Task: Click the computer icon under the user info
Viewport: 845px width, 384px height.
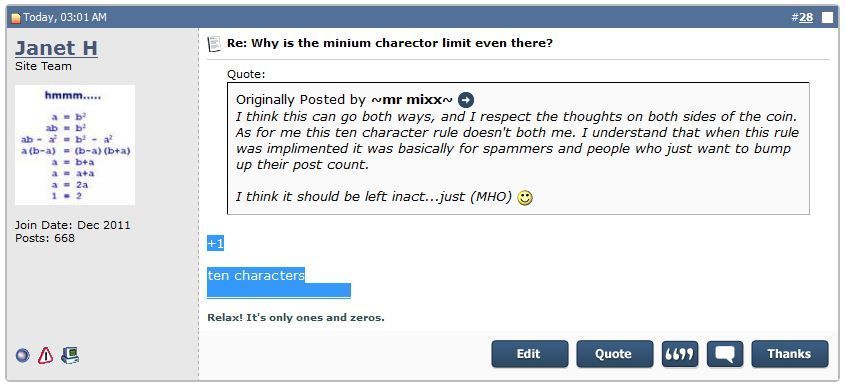Action: (x=70, y=355)
